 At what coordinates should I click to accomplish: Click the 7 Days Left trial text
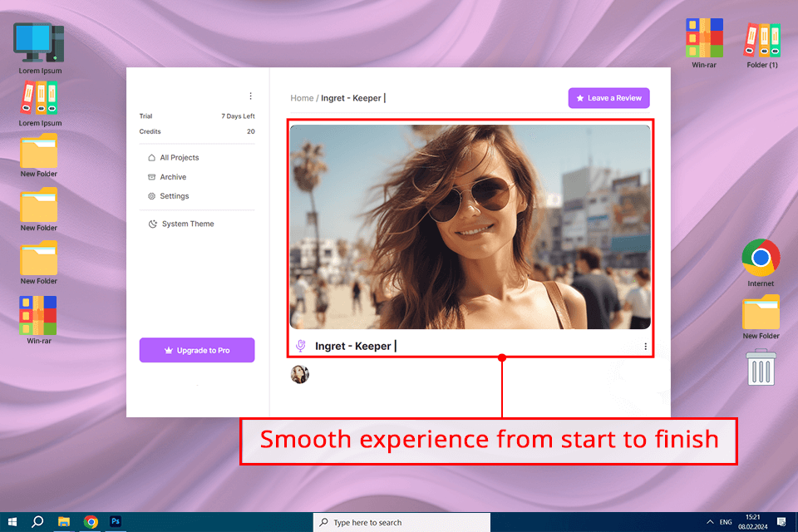coord(238,116)
